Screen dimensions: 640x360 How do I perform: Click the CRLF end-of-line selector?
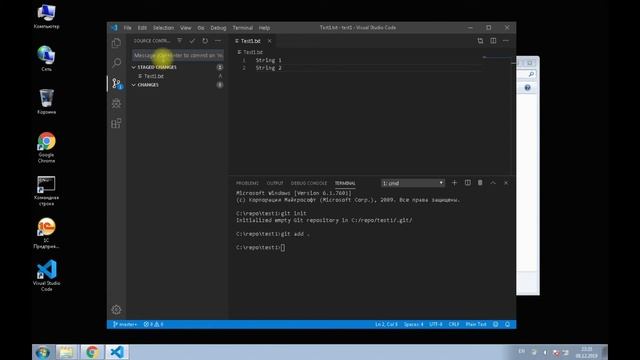[x=454, y=324]
